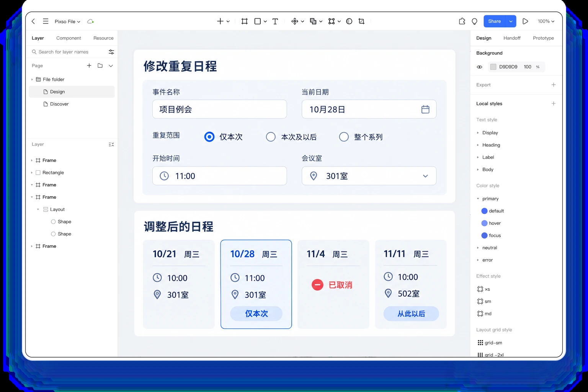This screenshot has height=392, width=588.
Task: Select the Design page
Action: click(x=72, y=92)
